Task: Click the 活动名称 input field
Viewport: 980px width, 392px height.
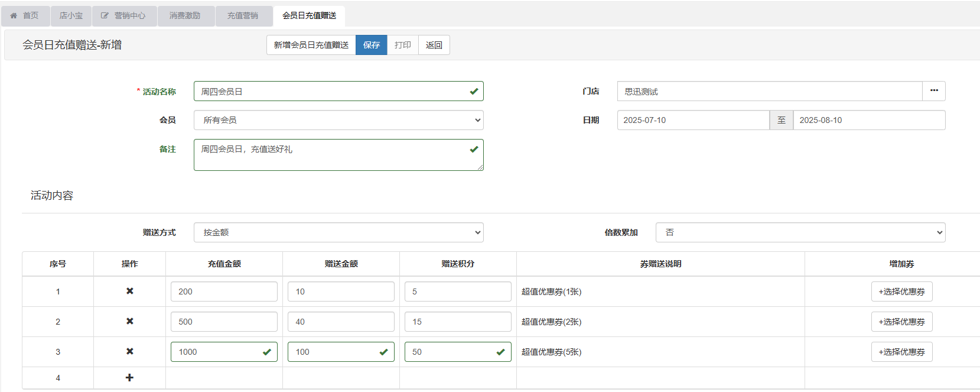Action: (x=331, y=92)
